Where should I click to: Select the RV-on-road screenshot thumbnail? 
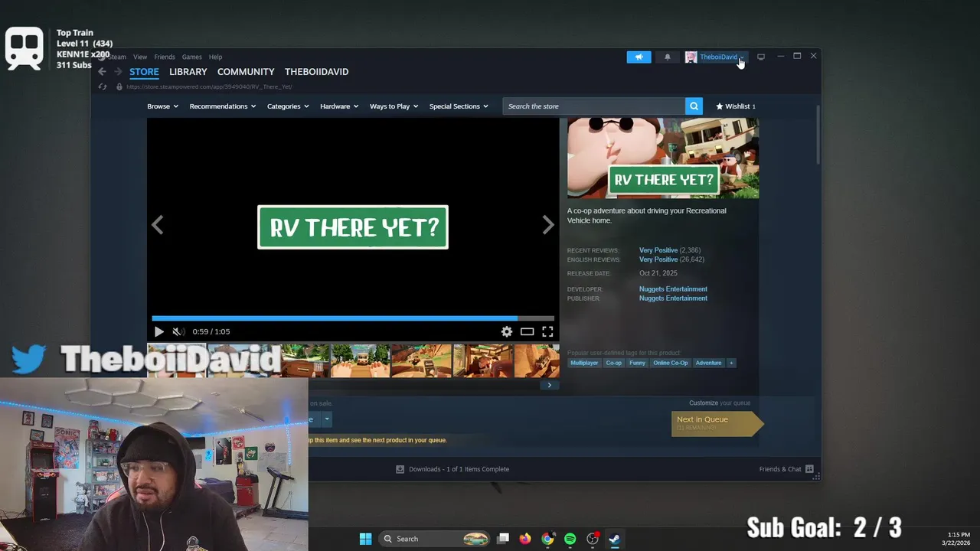click(360, 360)
